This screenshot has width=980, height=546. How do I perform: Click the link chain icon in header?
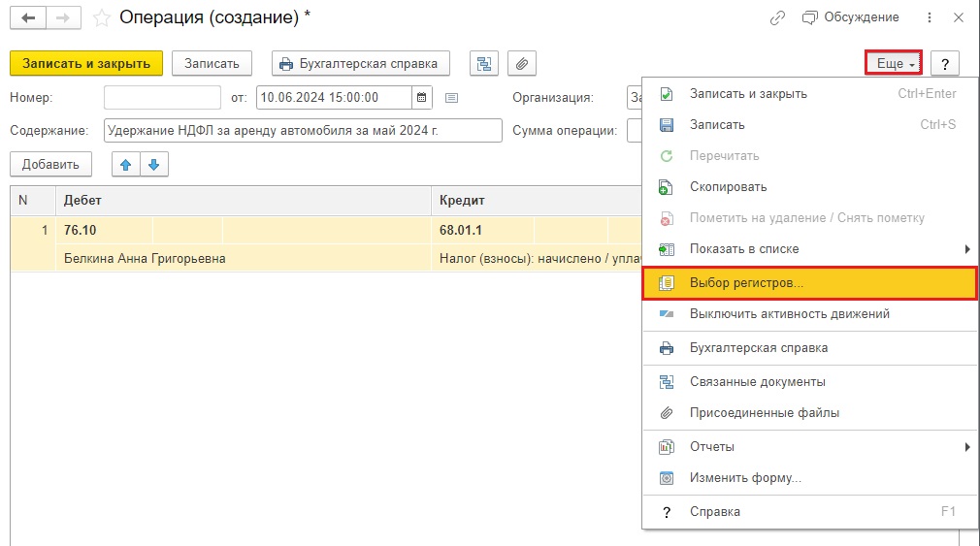[777, 17]
